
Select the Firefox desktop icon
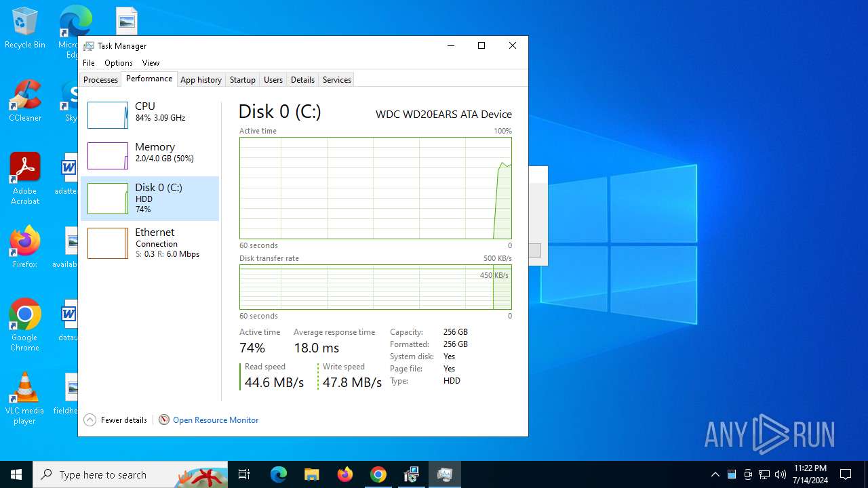25,247
